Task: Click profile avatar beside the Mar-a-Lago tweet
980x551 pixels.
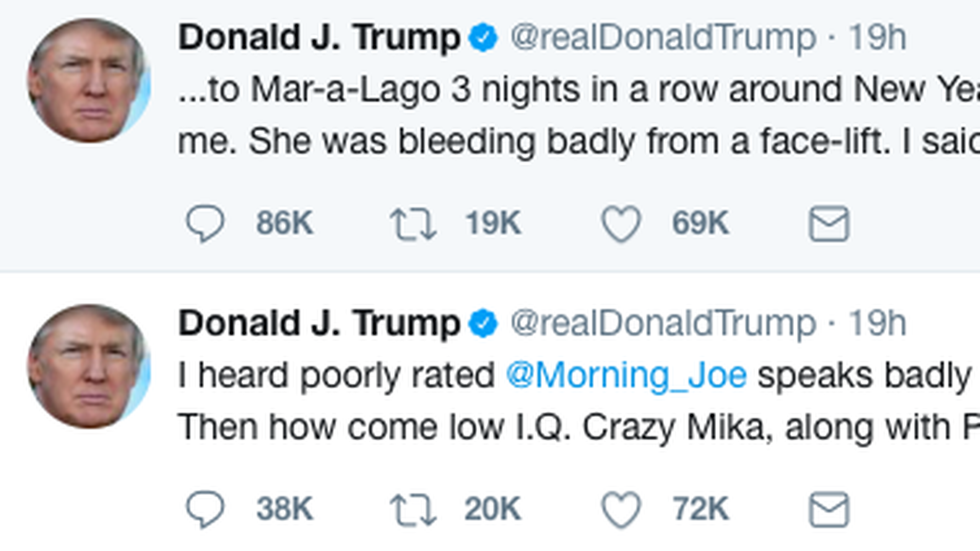Action: coord(89,81)
